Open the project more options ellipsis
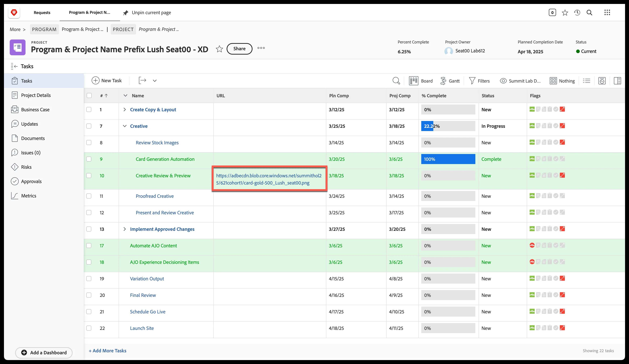This screenshot has width=629, height=364. tap(261, 48)
